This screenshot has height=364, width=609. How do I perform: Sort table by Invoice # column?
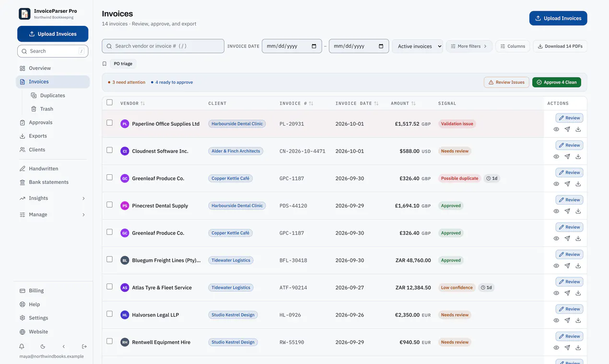pos(296,103)
